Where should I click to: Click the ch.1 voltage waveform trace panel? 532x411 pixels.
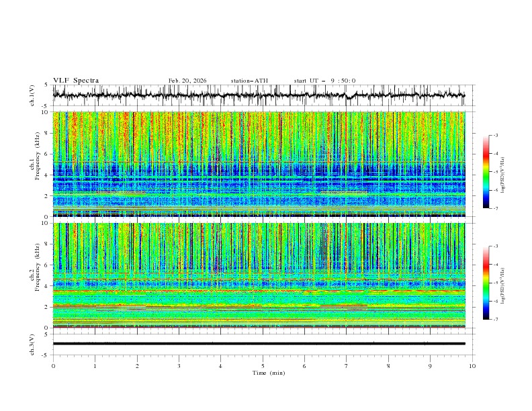click(x=264, y=95)
